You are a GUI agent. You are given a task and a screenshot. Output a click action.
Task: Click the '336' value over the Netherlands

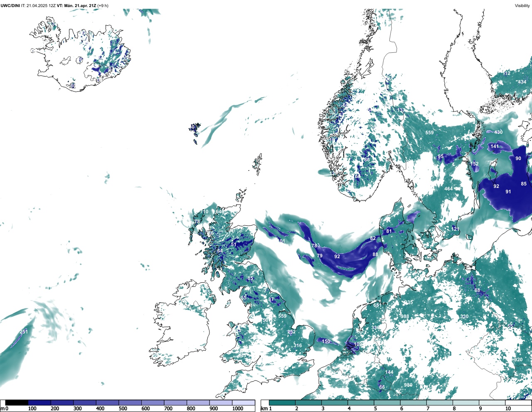tap(375, 328)
